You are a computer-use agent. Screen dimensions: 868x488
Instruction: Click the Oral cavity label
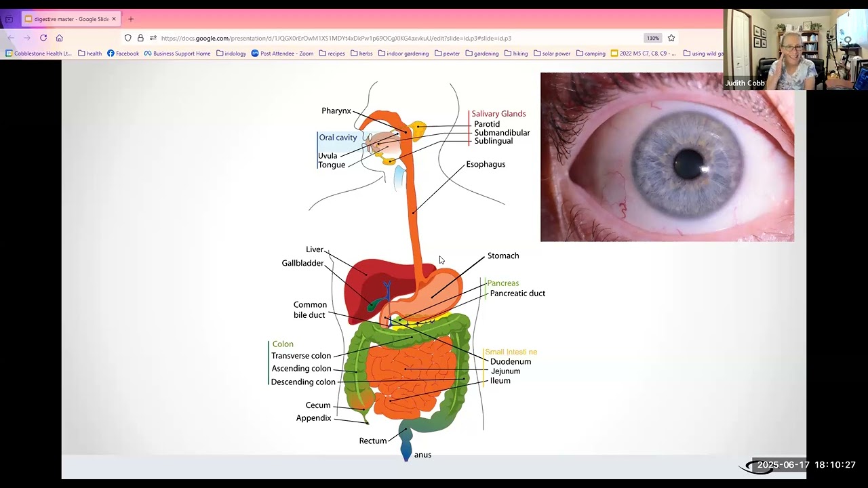(338, 138)
